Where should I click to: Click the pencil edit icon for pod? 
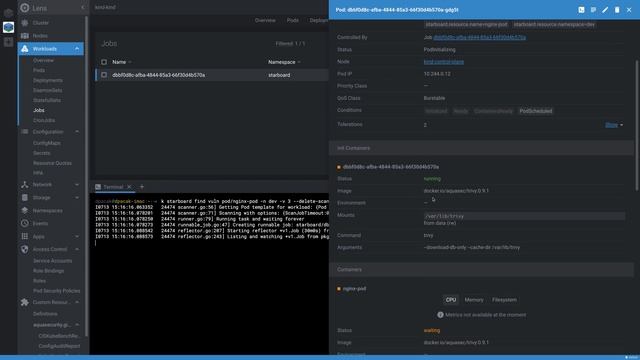coord(605,10)
